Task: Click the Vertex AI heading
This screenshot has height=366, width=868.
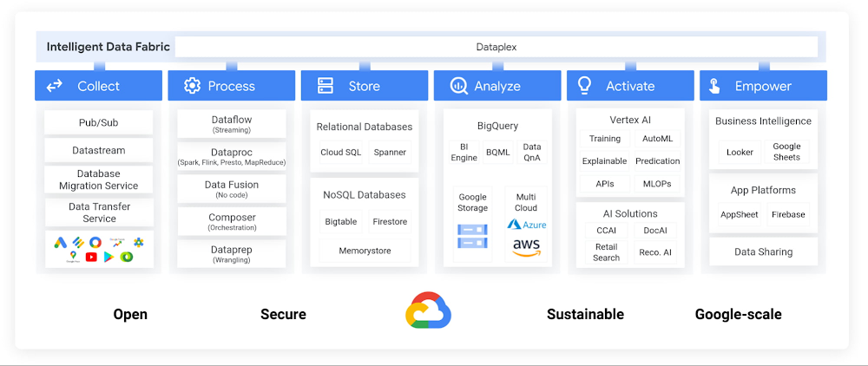Action: 630,120
